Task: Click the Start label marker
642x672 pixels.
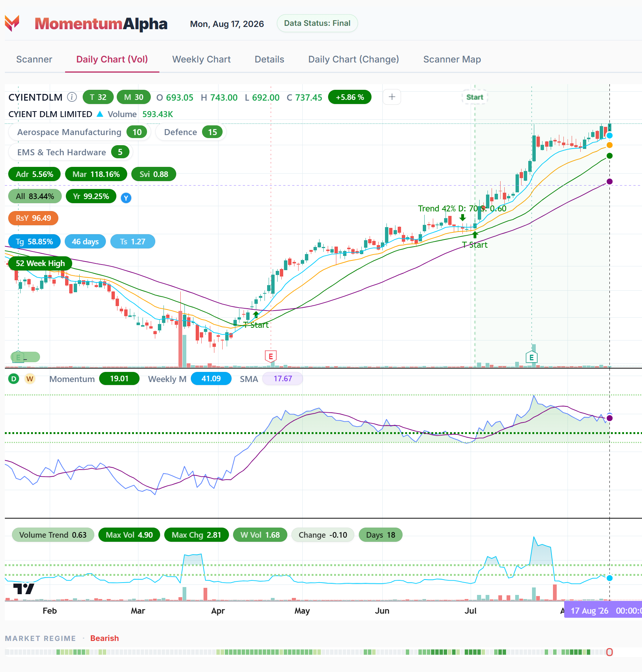Action: click(475, 97)
